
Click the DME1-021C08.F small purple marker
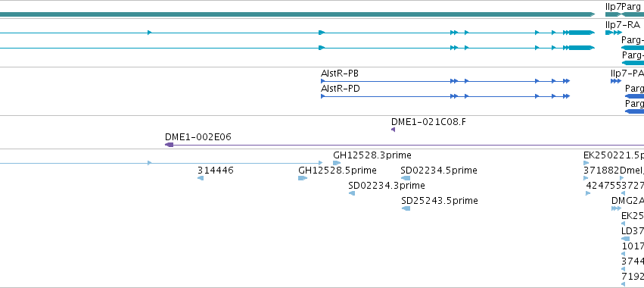[393, 130]
